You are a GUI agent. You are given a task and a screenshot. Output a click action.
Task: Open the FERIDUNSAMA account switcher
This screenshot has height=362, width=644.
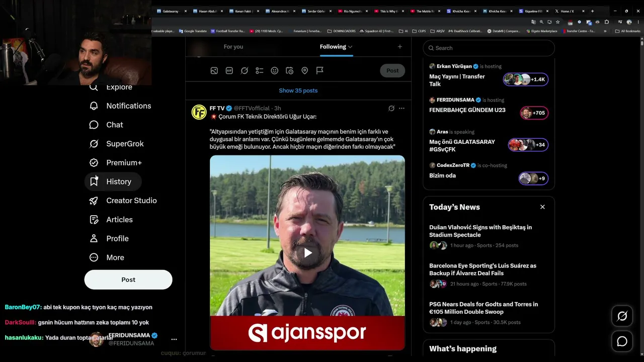pos(133,339)
